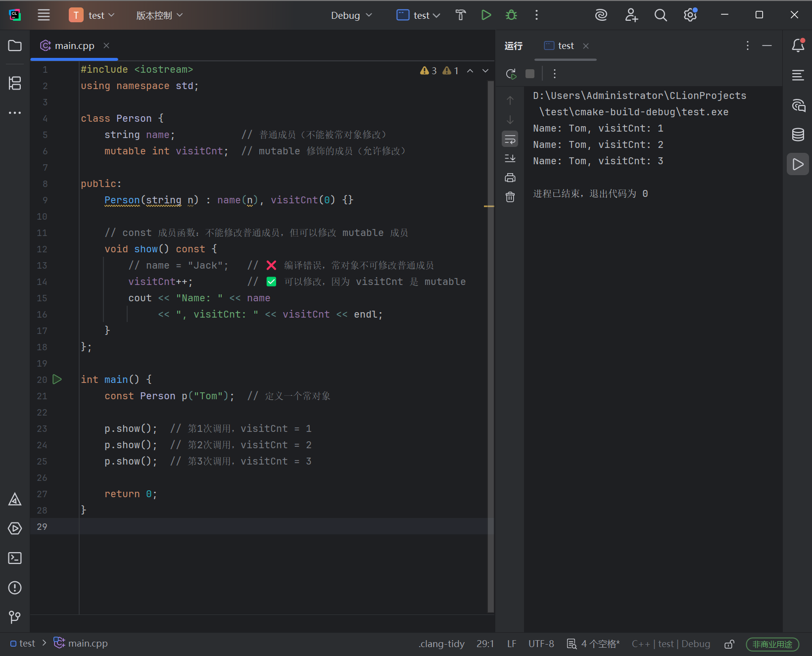Close the main.cpp tab
The width and height of the screenshot is (812, 656).
106,46
